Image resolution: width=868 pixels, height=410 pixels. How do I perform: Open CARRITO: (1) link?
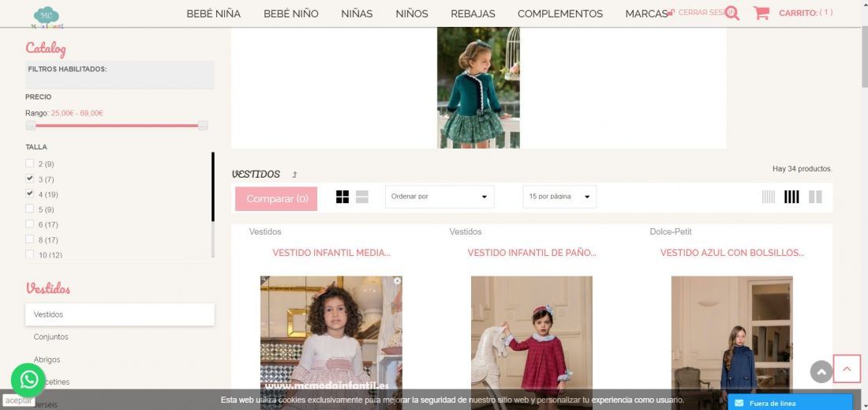(x=806, y=13)
